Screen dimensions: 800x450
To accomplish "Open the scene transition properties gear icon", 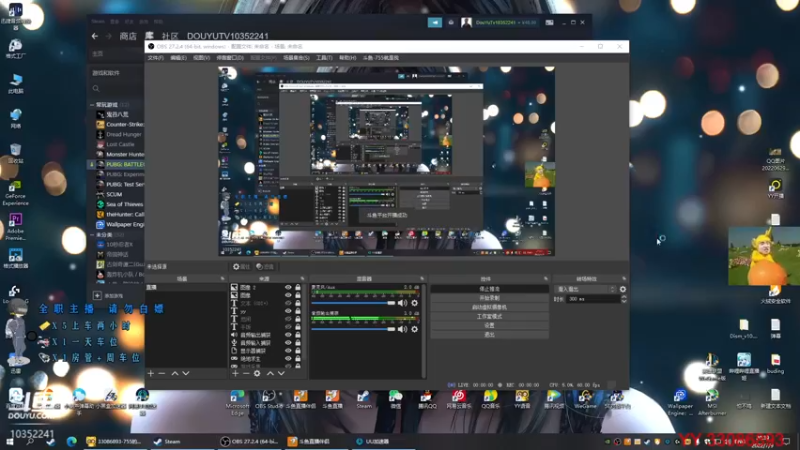I will pyautogui.click(x=622, y=289).
